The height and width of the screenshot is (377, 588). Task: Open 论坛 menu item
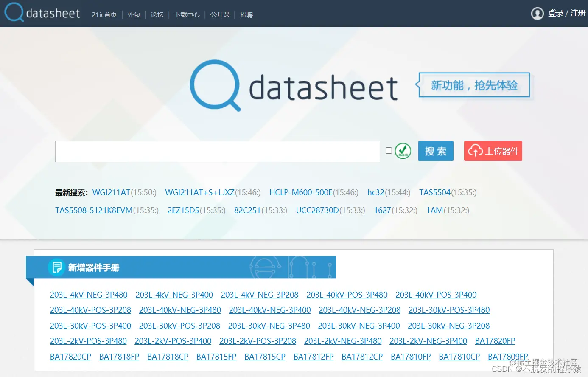point(157,14)
